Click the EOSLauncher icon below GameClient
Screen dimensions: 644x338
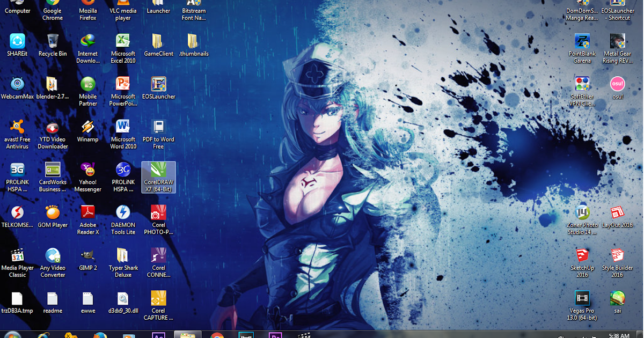click(x=158, y=88)
